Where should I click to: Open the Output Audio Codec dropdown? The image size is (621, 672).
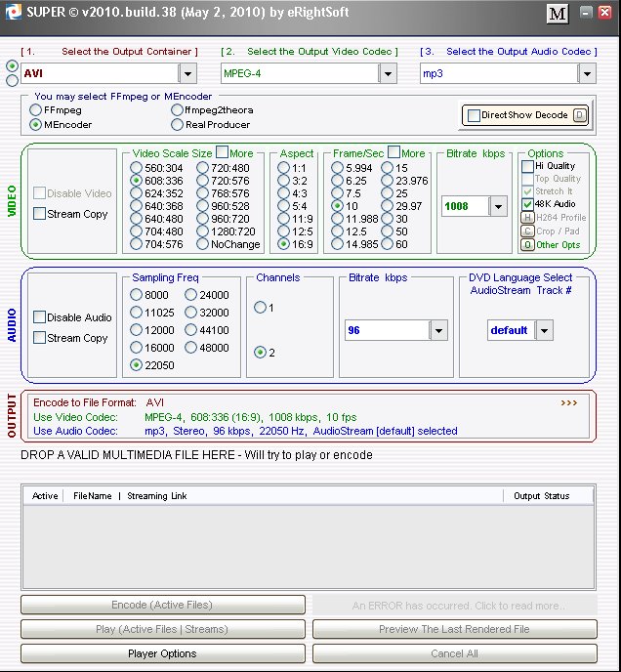click(x=587, y=73)
